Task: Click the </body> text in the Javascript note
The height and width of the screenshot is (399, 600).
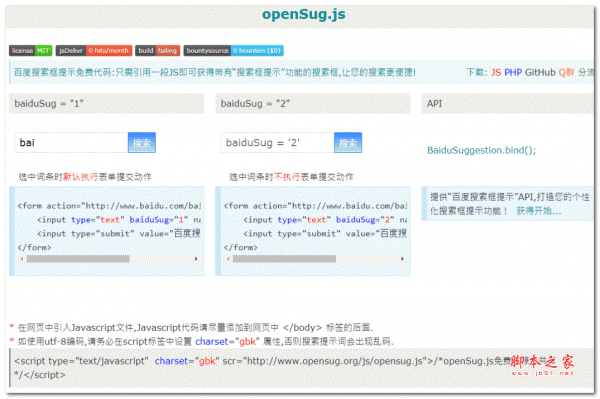Action: tap(302, 328)
